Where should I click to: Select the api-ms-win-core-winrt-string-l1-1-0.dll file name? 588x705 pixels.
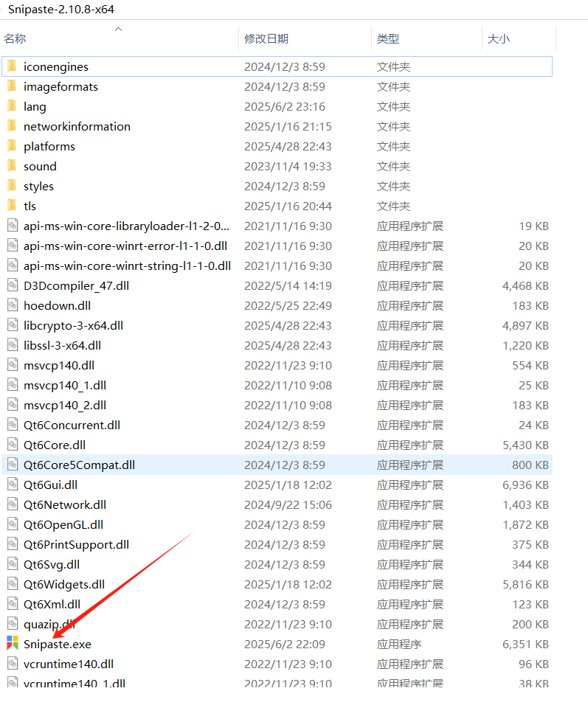[127, 265]
